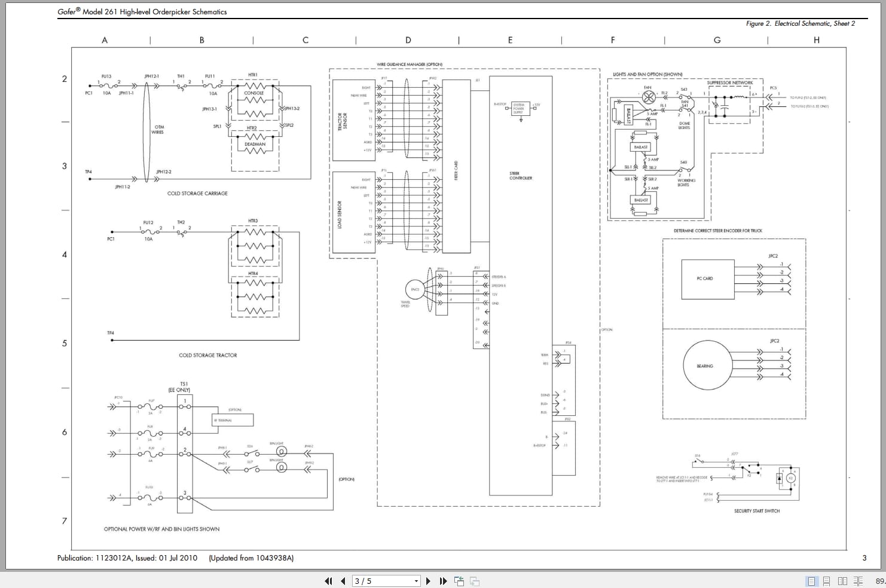Go to the previous page
This screenshot has width=886, height=588.
343,581
